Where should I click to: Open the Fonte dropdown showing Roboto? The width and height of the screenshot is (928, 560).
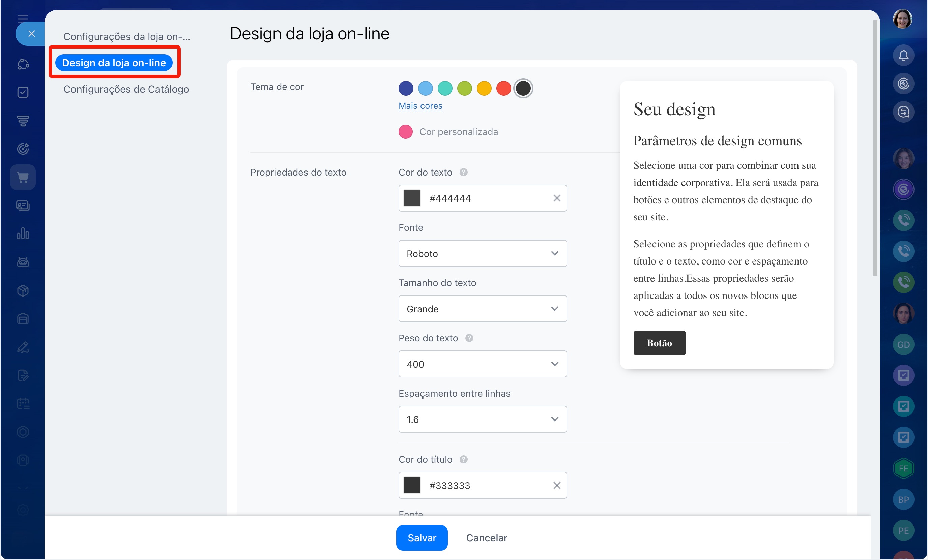482,254
